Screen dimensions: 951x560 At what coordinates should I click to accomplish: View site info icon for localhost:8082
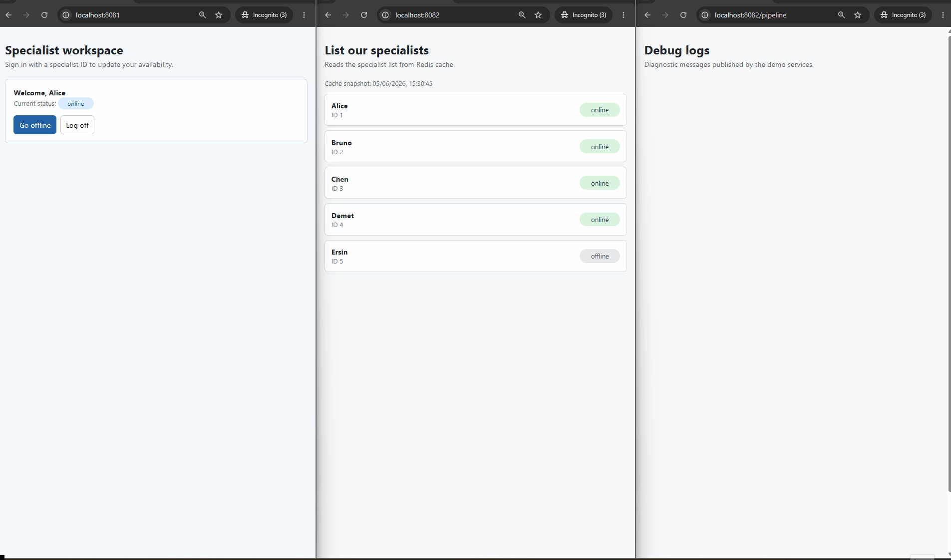coord(385,15)
